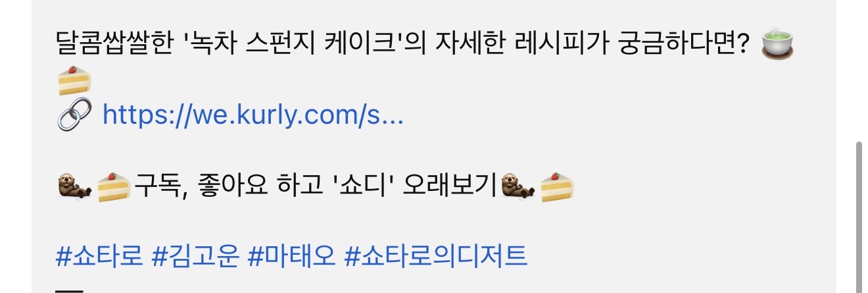This screenshot has height=293, width=868.
Task: Open the #쇼타로 hashtag
Action: [x=99, y=255]
